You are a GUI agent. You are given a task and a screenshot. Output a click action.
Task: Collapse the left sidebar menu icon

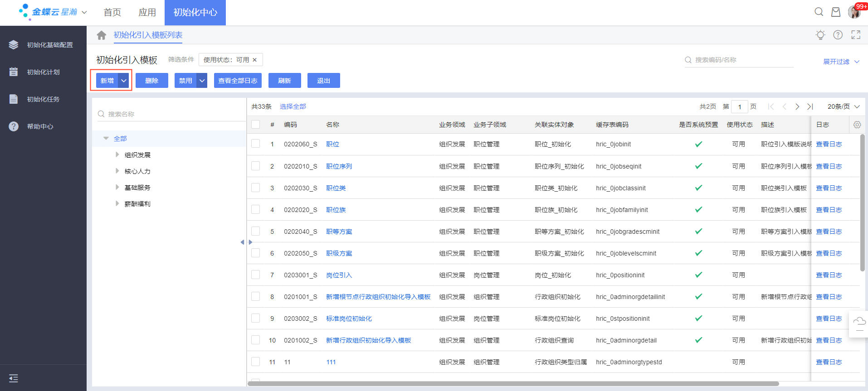pos(14,378)
